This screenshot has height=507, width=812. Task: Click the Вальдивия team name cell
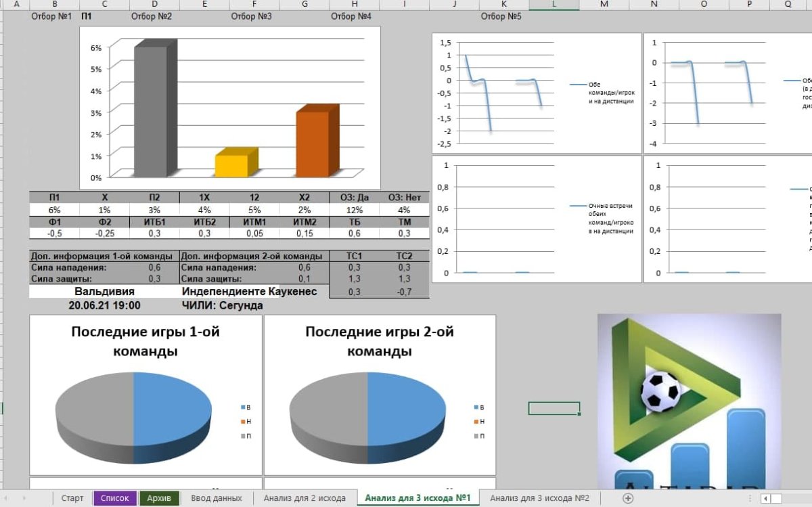(x=104, y=292)
